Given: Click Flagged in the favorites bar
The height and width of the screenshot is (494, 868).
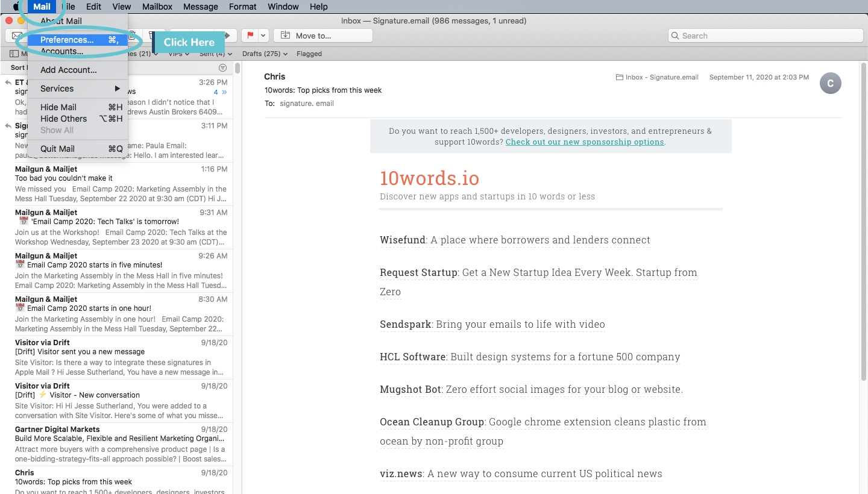Looking at the screenshot, I should click(x=309, y=54).
